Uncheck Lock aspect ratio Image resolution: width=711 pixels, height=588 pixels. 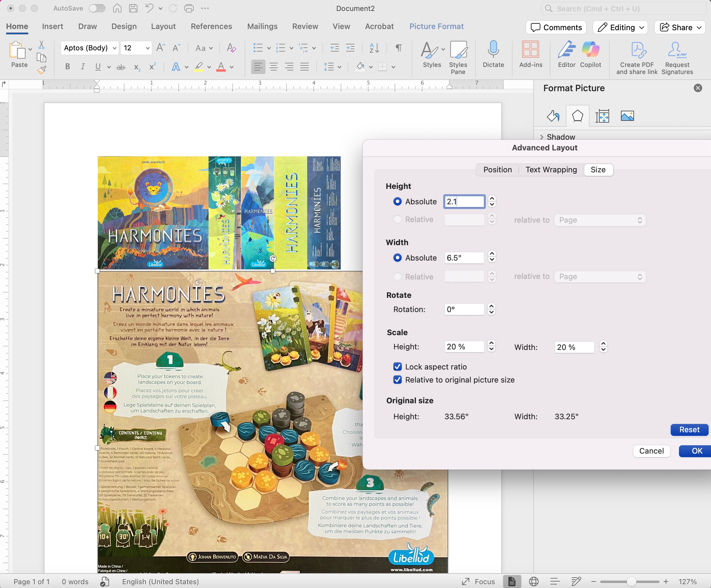coord(397,367)
